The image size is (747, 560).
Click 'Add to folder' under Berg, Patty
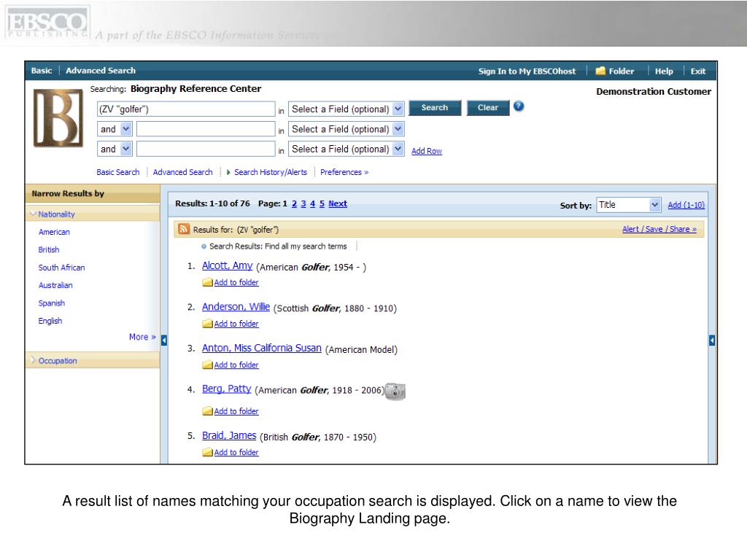click(236, 411)
